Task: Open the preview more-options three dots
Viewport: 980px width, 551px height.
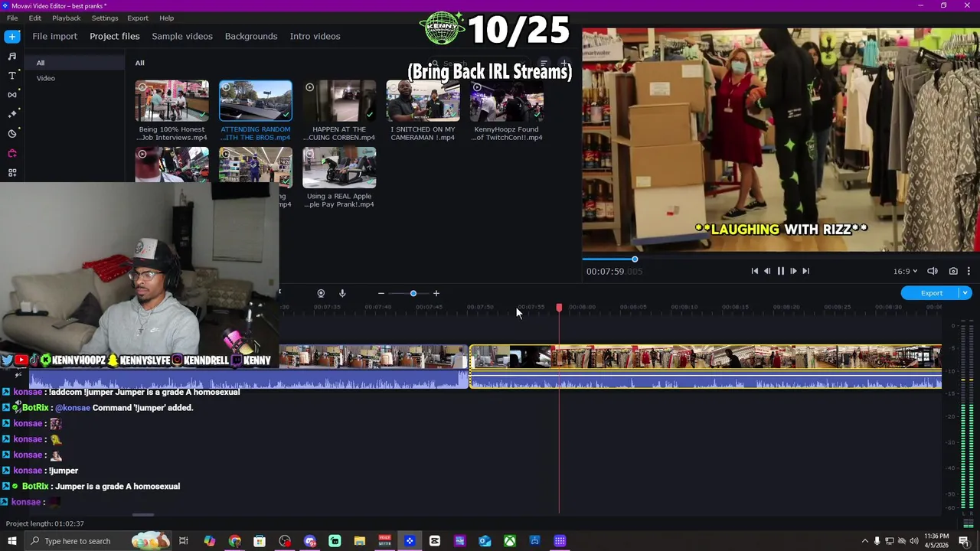Action: [x=969, y=271]
